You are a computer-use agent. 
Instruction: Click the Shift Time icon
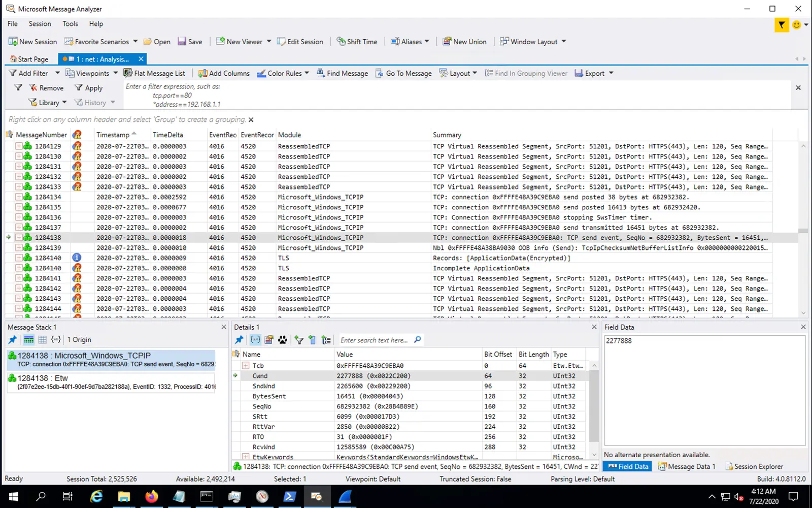click(341, 42)
